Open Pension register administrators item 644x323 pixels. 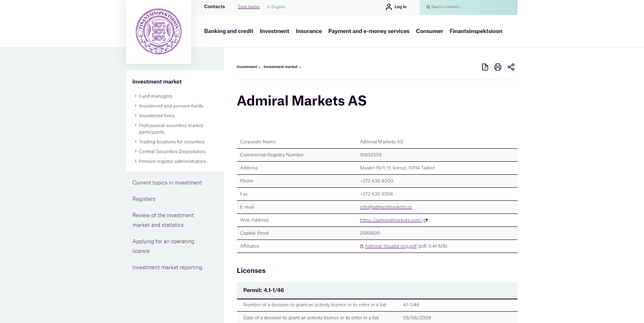(172, 161)
